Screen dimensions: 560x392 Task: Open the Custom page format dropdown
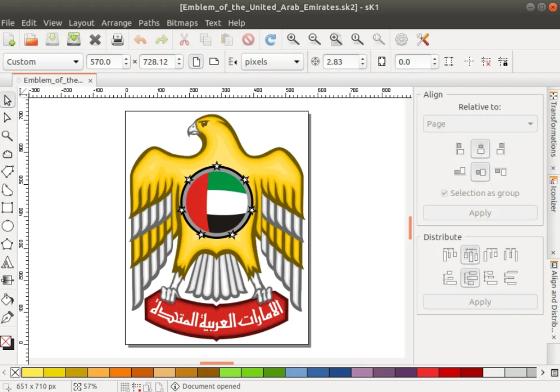[x=43, y=62]
